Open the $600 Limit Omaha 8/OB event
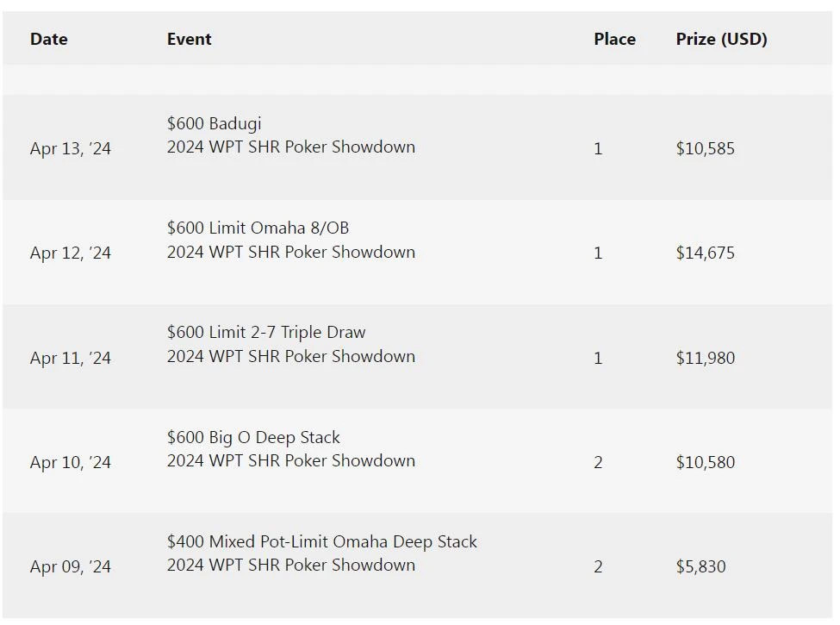 click(x=258, y=228)
